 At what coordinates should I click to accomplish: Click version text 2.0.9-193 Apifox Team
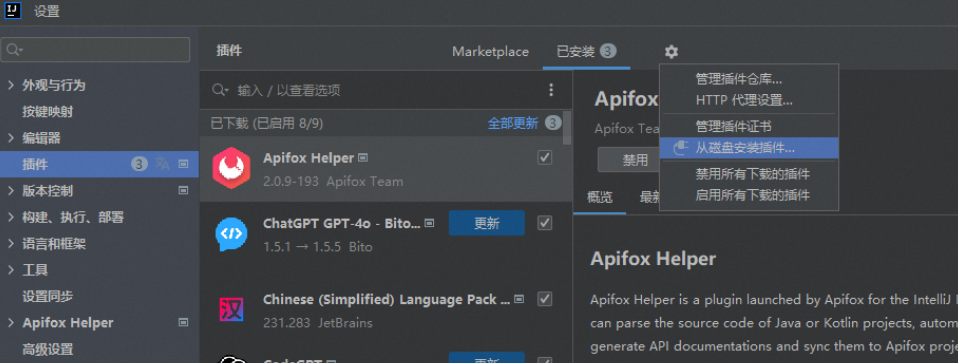point(333,182)
